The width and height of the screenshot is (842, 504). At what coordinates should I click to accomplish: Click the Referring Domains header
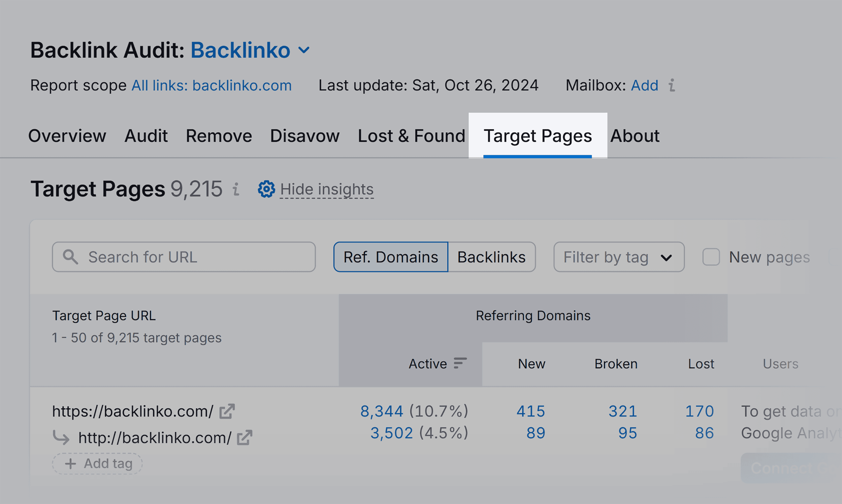(533, 315)
